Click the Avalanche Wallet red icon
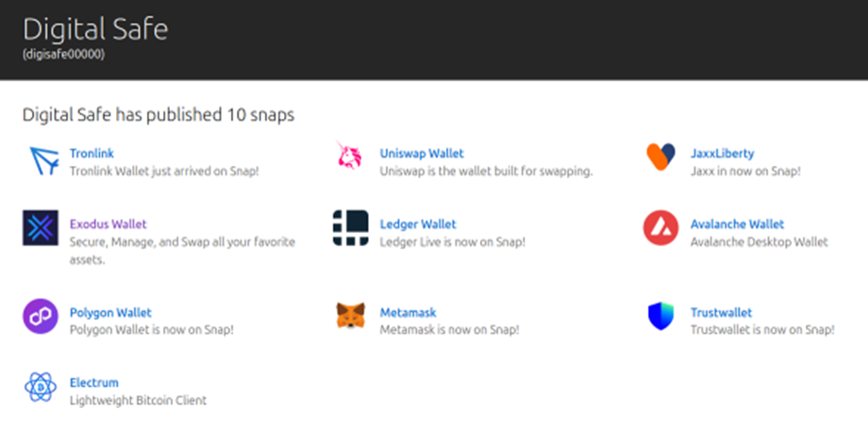The height and width of the screenshot is (443, 868). click(x=660, y=228)
